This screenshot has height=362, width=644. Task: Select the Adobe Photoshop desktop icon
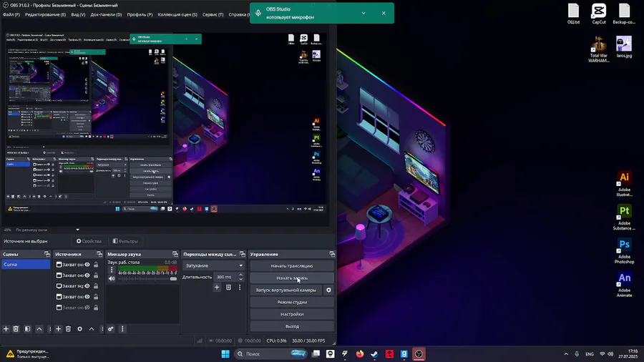[x=624, y=251]
